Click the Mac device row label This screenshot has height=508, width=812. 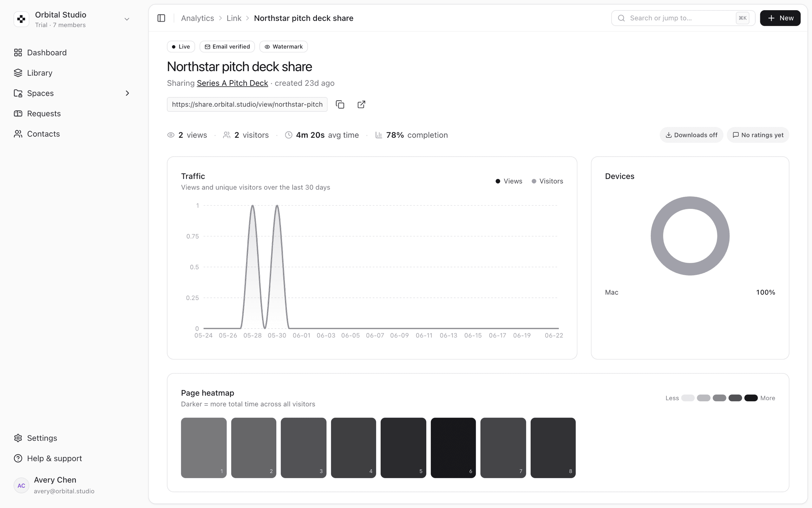[x=611, y=292]
